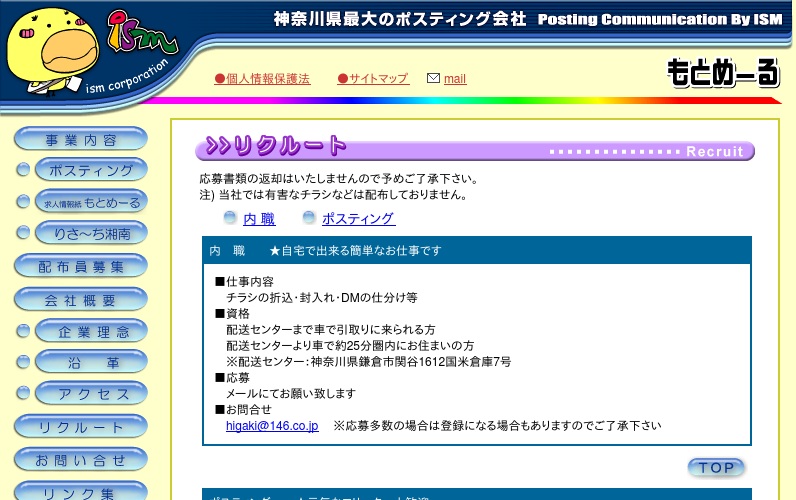
Task: Click the blue bullet beside ポスティング anchor link
Action: (309, 218)
